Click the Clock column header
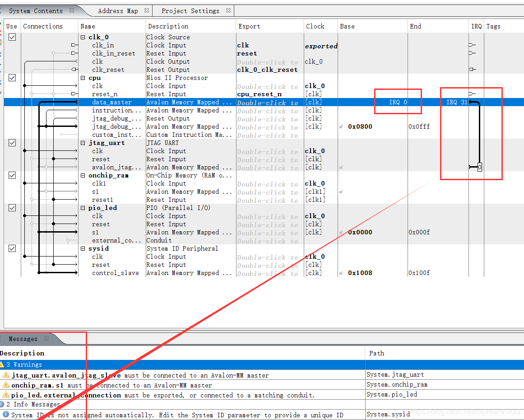 coord(321,26)
